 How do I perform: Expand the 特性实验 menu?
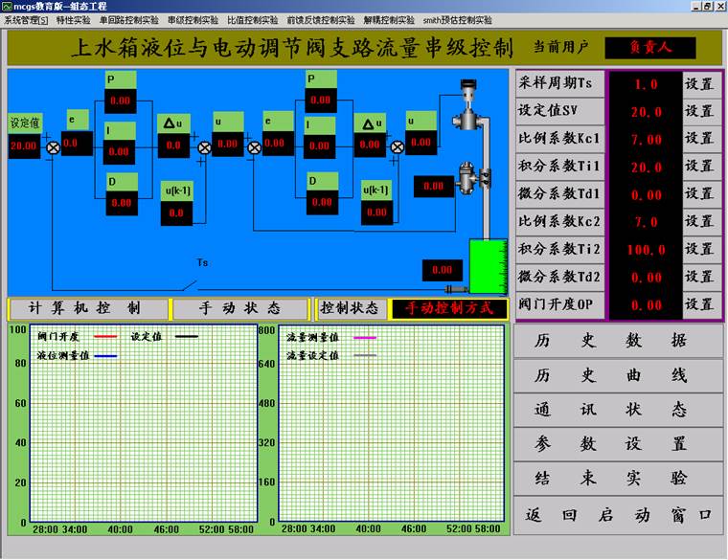[x=74, y=19]
